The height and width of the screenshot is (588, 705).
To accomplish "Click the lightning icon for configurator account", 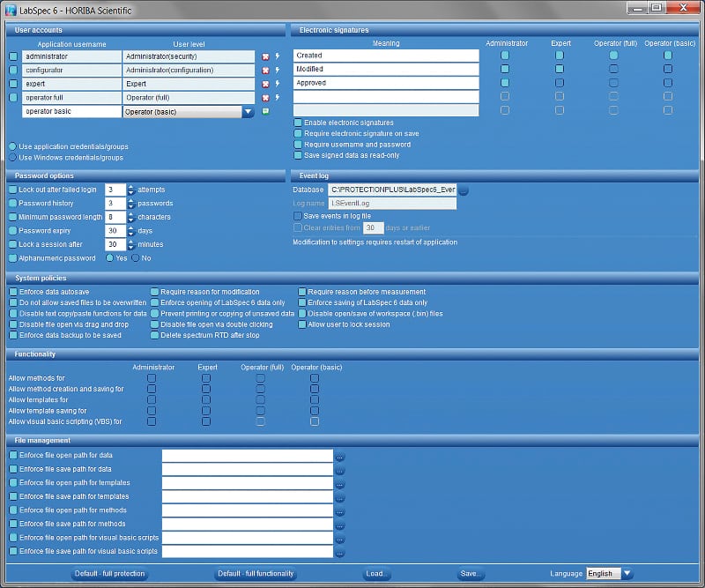I will click(x=278, y=70).
